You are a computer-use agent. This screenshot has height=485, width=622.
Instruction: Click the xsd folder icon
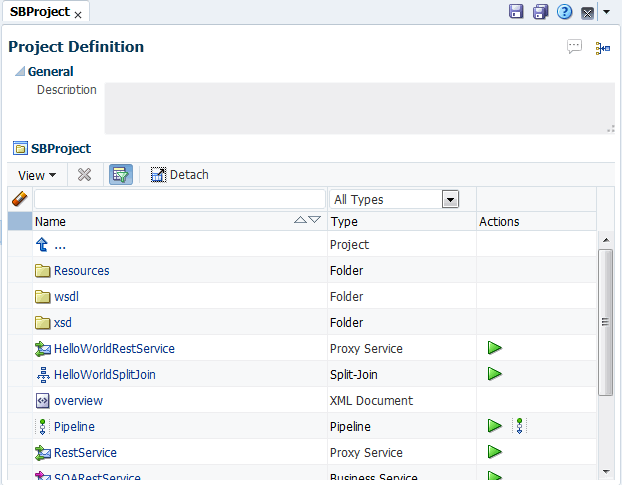(42, 323)
